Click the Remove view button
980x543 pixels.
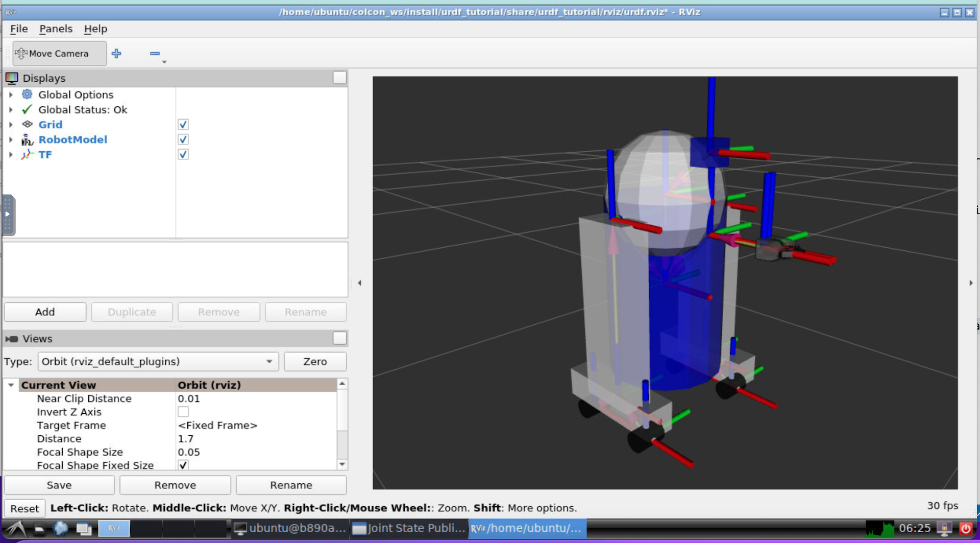coord(175,485)
